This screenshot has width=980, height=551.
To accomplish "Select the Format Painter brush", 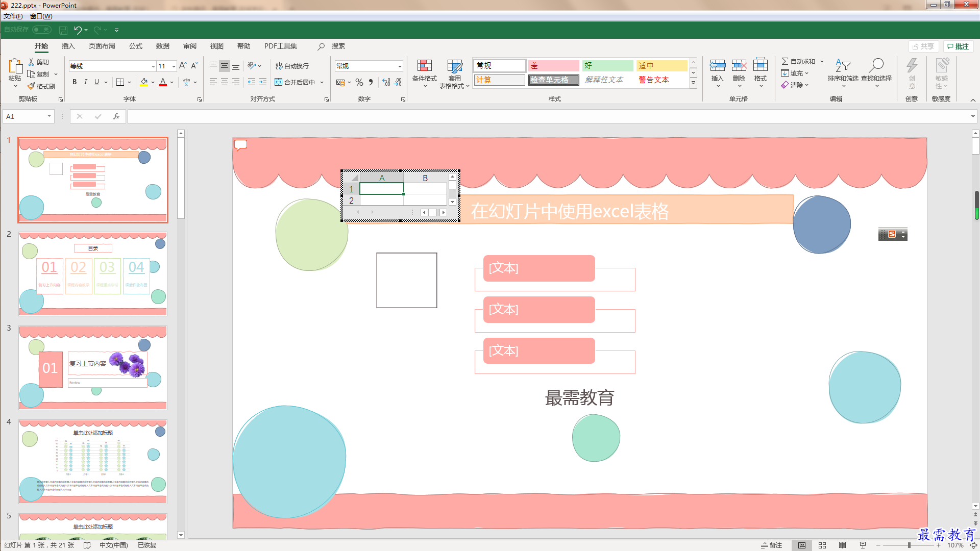I will [31, 86].
